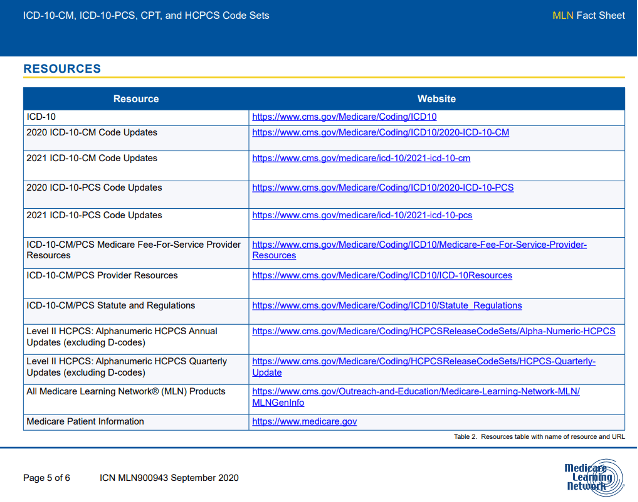This screenshot has width=638, height=502.
Task: Click the RESOURCES section heading
Action: [x=62, y=69]
